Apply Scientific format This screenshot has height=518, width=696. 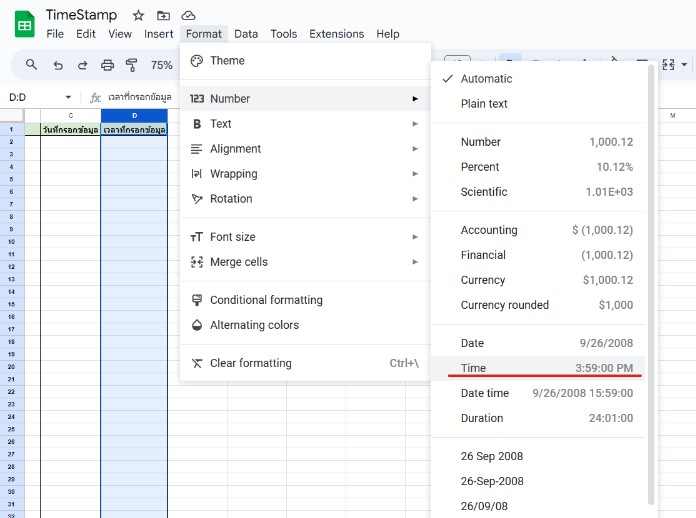(x=538, y=192)
